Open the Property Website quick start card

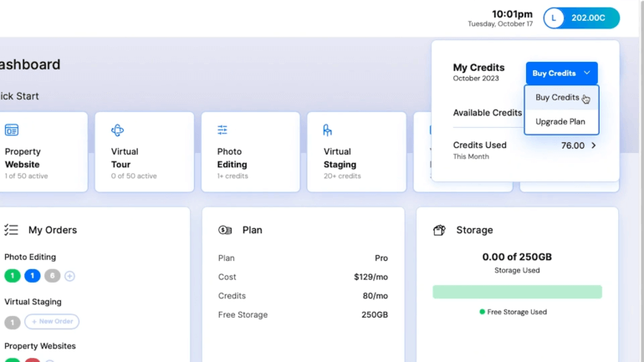coord(42,152)
